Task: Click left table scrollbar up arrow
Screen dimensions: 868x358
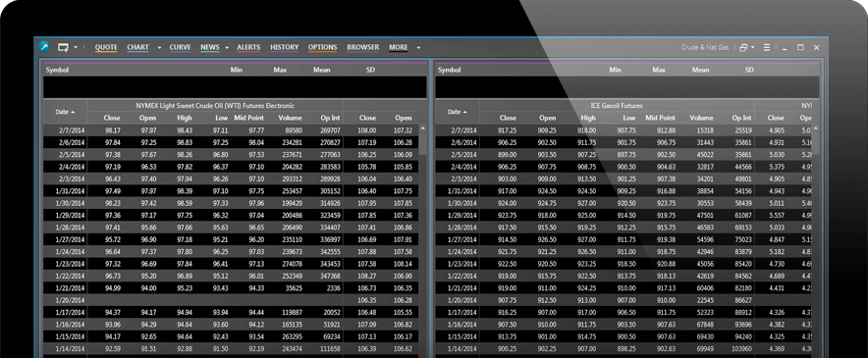Action: (x=423, y=128)
